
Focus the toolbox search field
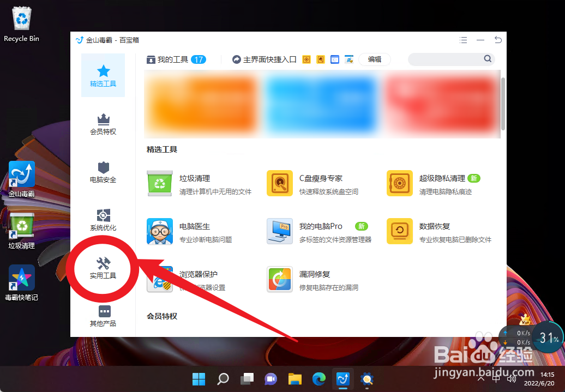451,59
